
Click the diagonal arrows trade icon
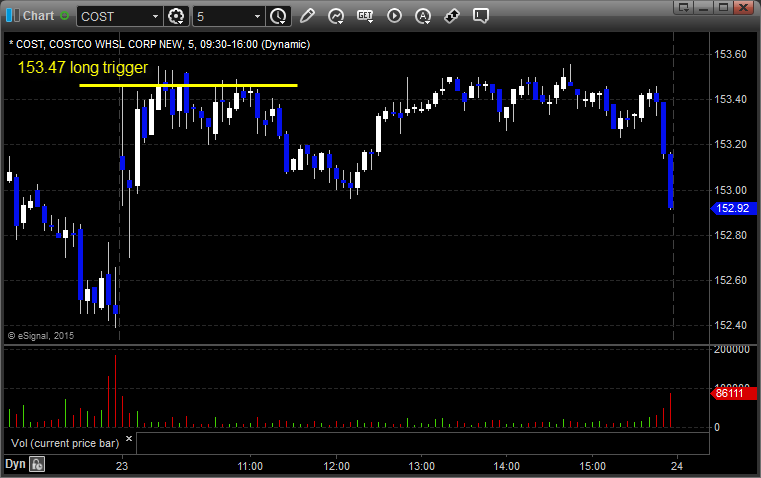coord(452,16)
